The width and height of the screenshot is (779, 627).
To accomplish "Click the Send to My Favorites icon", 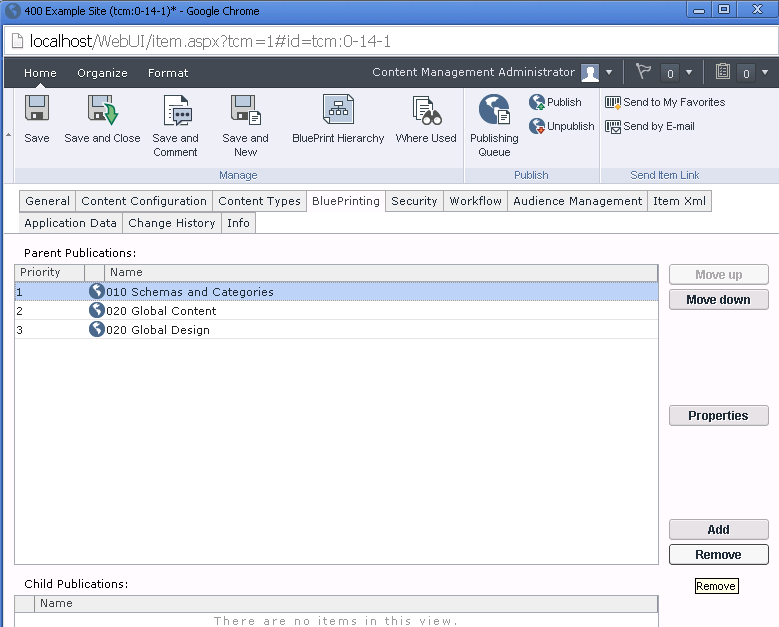I will (613, 102).
